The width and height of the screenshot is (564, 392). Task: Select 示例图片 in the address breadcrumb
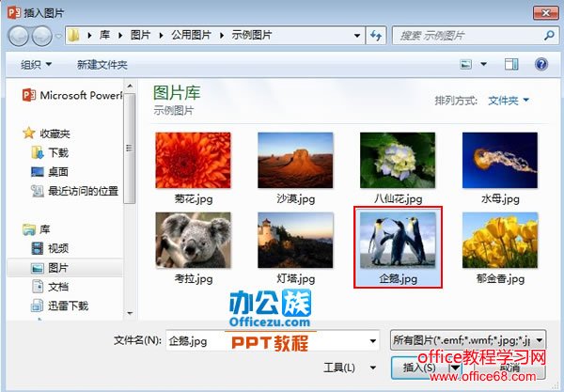tap(252, 35)
